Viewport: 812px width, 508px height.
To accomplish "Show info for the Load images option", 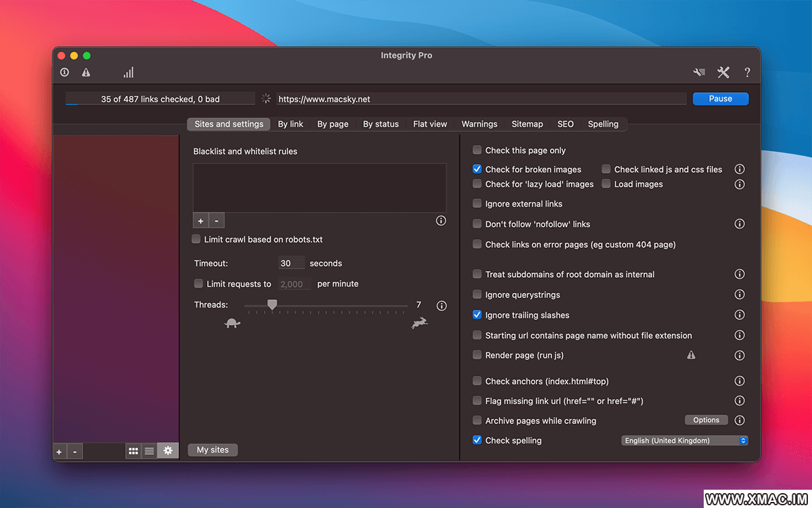I will pyautogui.click(x=740, y=184).
